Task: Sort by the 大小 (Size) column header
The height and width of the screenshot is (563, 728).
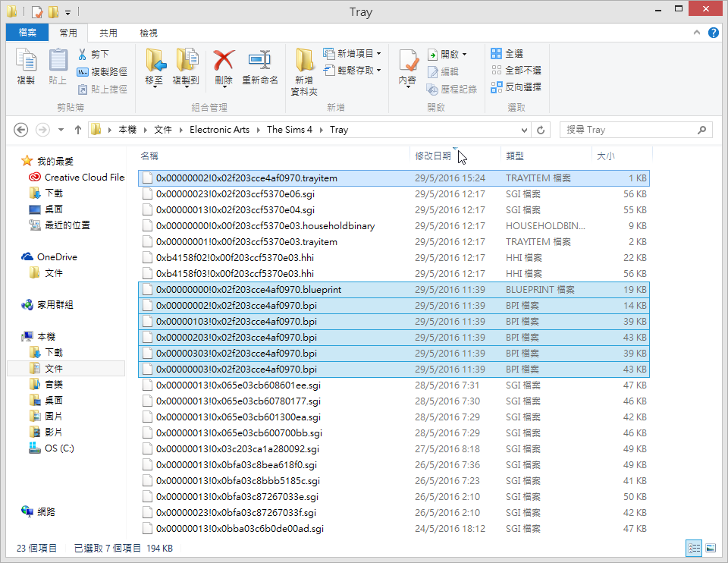Action: tap(606, 156)
